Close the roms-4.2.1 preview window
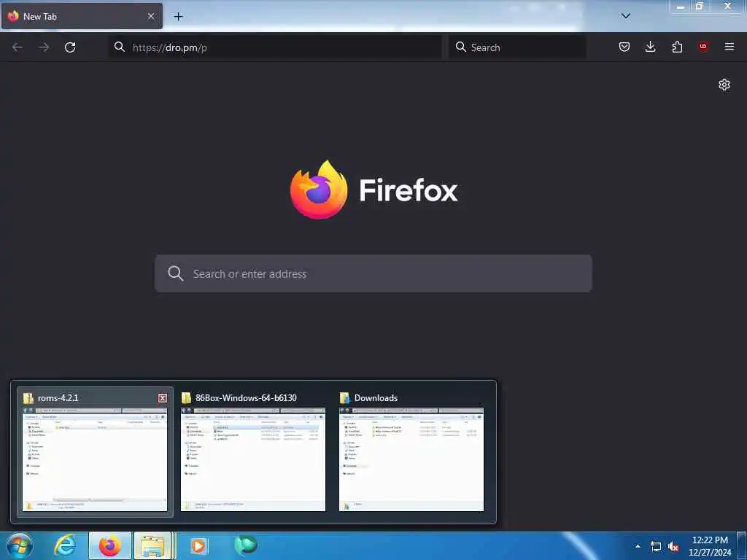Image resolution: width=747 pixels, height=560 pixels. pos(163,398)
